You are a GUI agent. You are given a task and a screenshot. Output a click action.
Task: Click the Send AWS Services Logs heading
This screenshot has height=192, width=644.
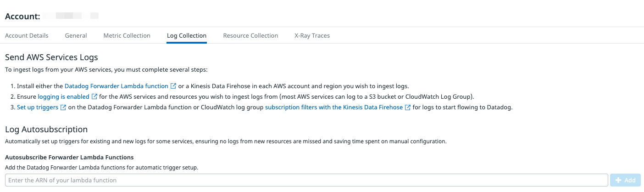(x=51, y=57)
